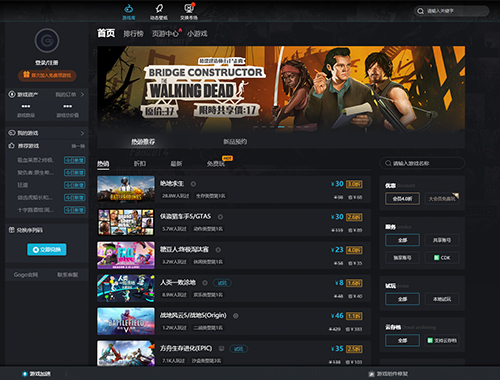Click the Bridge Constructor Walking Dead banner

(x=281, y=89)
